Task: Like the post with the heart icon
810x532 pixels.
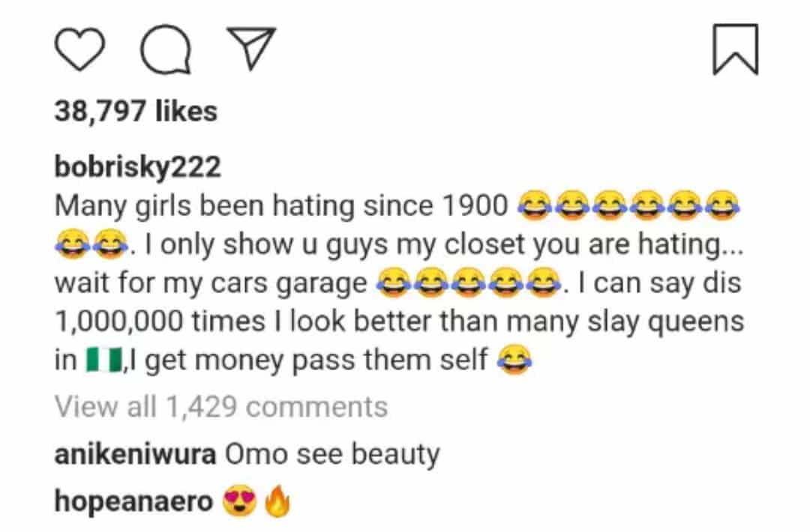Action: [x=79, y=49]
